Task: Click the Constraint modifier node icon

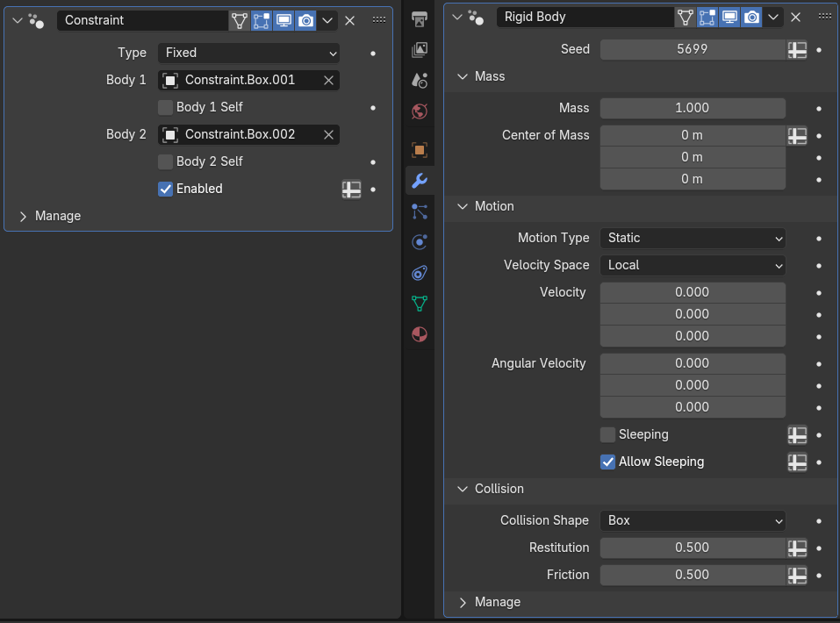Action: (37, 21)
